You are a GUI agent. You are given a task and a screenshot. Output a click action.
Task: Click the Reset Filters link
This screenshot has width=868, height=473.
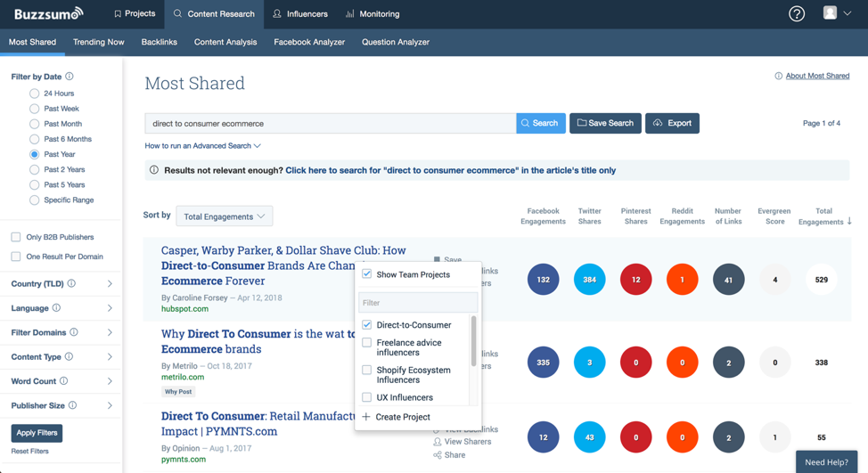[30, 451]
